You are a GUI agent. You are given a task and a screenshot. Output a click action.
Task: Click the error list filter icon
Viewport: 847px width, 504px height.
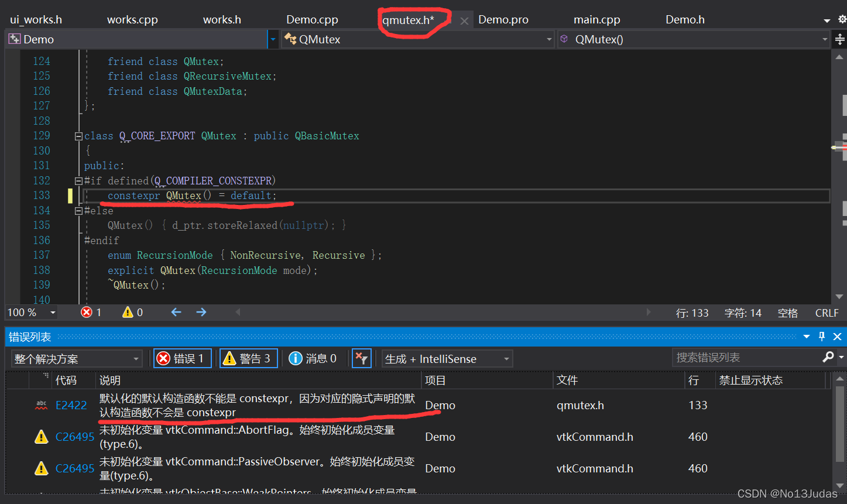pyautogui.click(x=361, y=358)
